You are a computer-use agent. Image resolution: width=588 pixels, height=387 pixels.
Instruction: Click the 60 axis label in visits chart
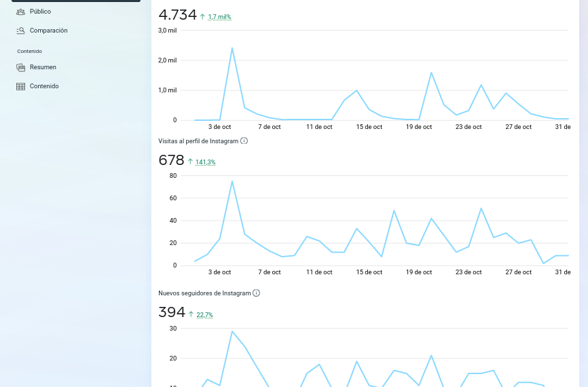pyautogui.click(x=173, y=198)
